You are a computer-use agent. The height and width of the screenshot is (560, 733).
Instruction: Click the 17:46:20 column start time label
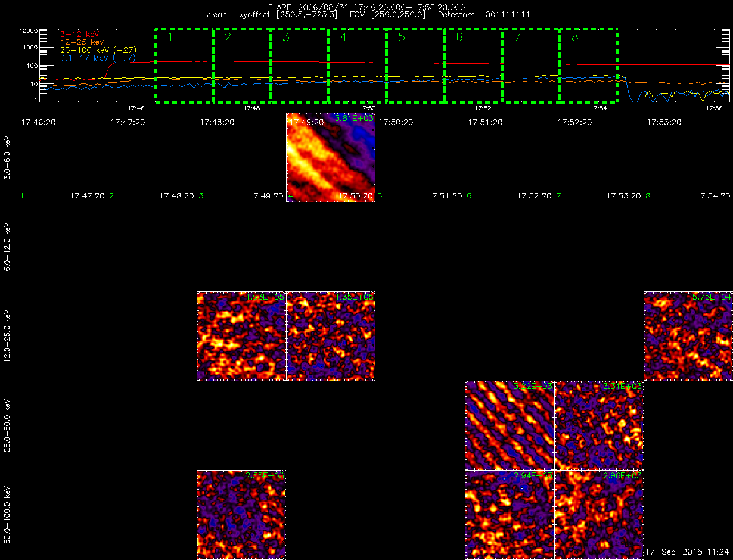pos(39,122)
